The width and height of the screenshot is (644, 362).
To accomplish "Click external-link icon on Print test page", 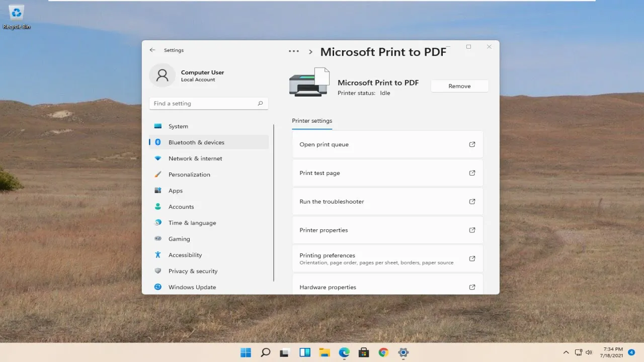I will pos(472,173).
